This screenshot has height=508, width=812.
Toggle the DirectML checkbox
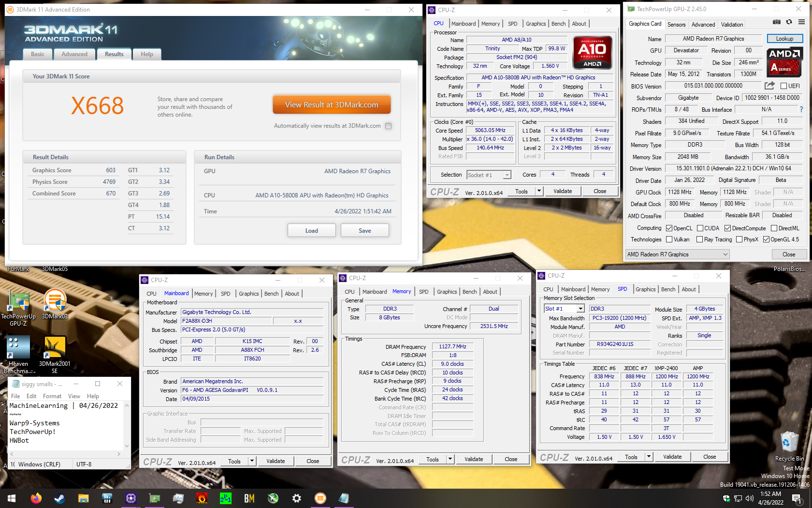(x=774, y=228)
